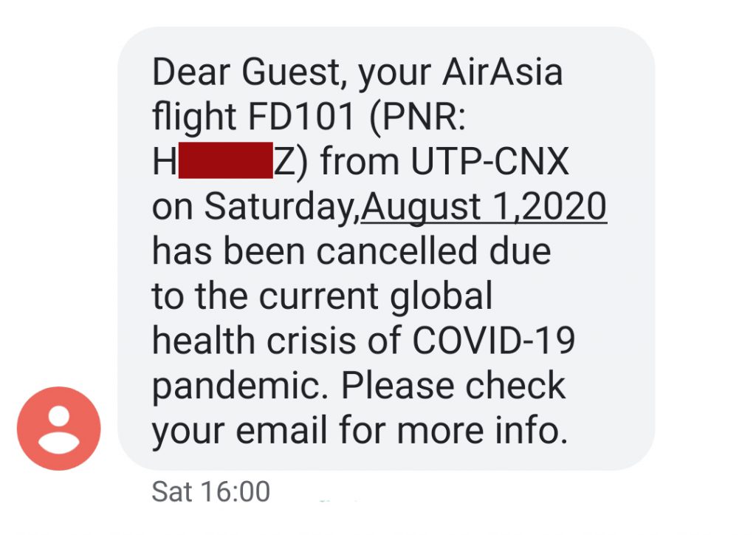Screen dimensions: 756x535
Task: Tap the word global in message
Action: [441, 297]
